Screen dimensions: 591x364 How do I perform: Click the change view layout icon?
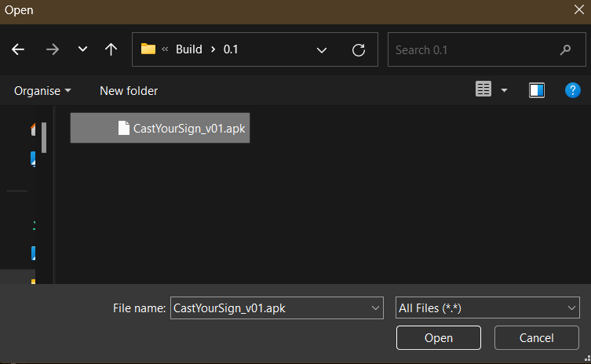click(x=483, y=90)
